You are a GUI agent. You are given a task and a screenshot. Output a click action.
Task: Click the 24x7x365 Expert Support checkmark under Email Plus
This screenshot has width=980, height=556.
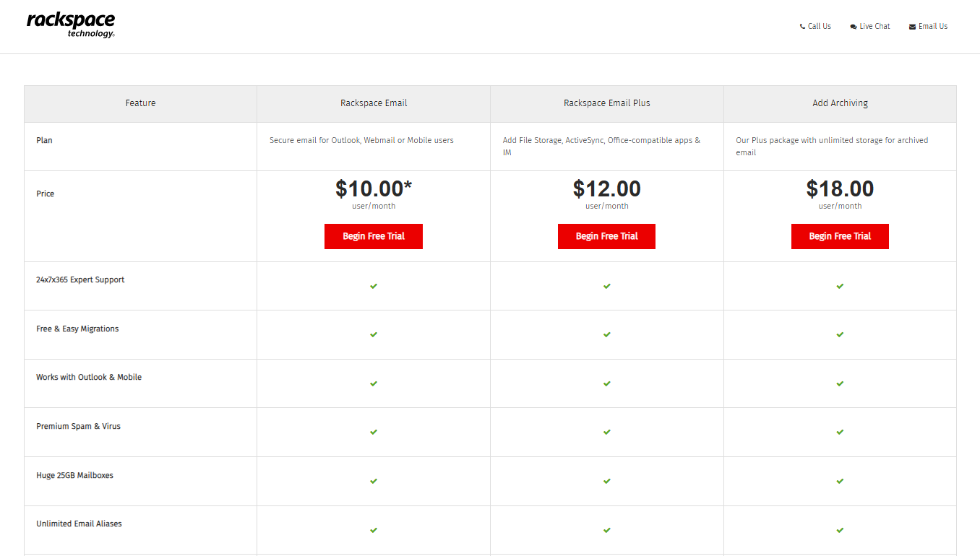pyautogui.click(x=607, y=286)
